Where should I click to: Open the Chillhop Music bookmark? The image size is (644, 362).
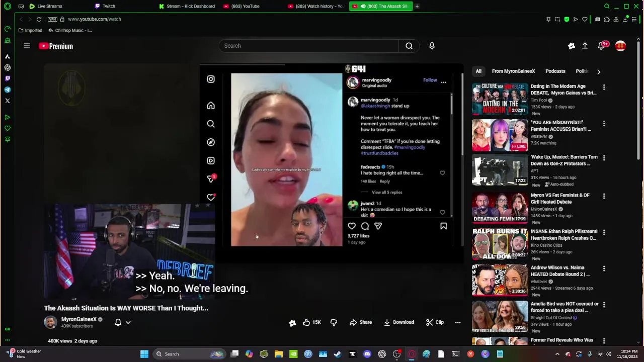[x=69, y=30]
